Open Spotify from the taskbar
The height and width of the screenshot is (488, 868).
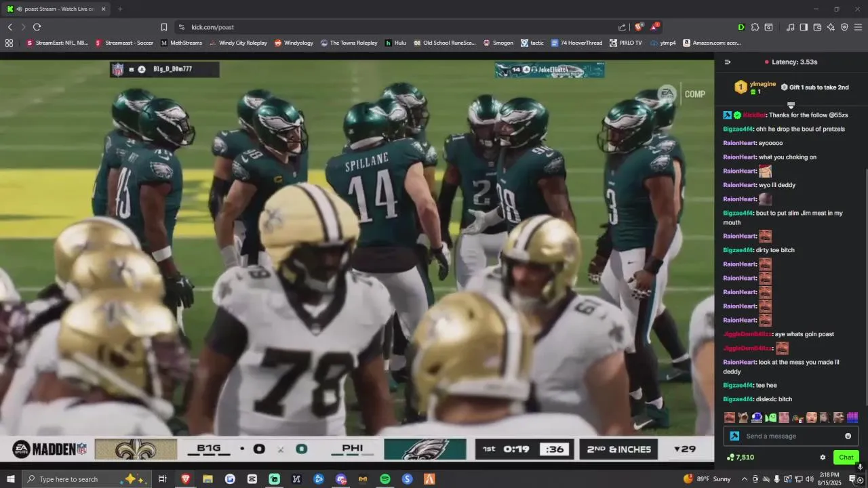coord(385,479)
